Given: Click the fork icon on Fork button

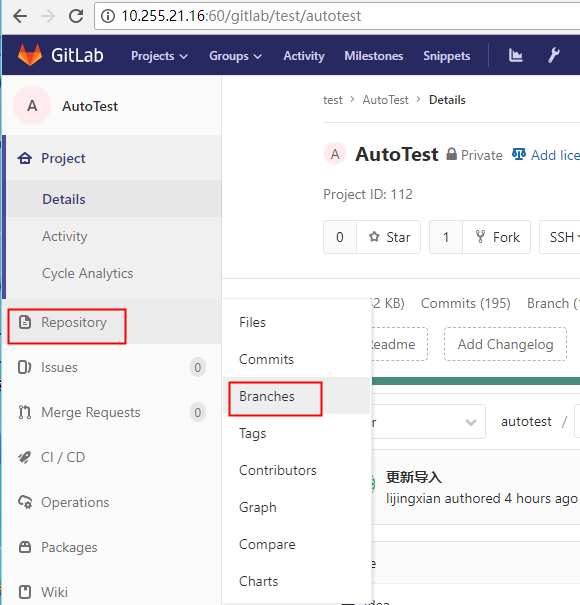Looking at the screenshot, I should pyautogui.click(x=480, y=237).
